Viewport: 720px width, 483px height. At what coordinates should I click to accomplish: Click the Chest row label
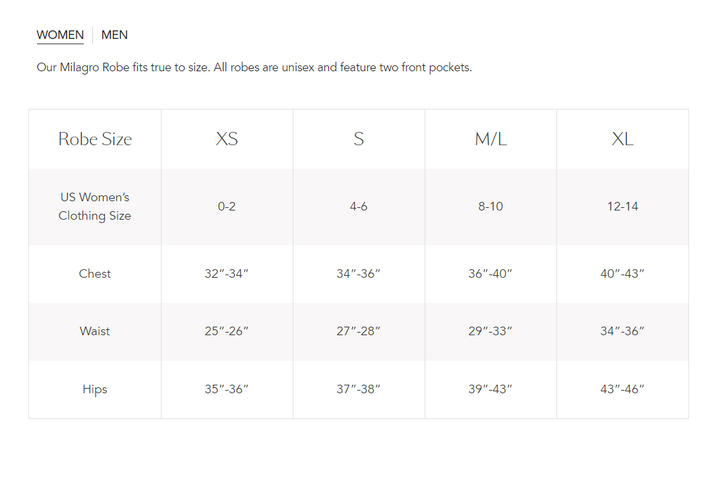click(x=95, y=273)
